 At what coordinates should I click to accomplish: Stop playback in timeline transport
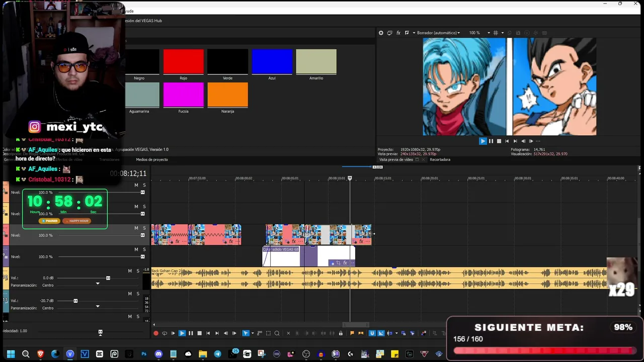[x=199, y=333]
